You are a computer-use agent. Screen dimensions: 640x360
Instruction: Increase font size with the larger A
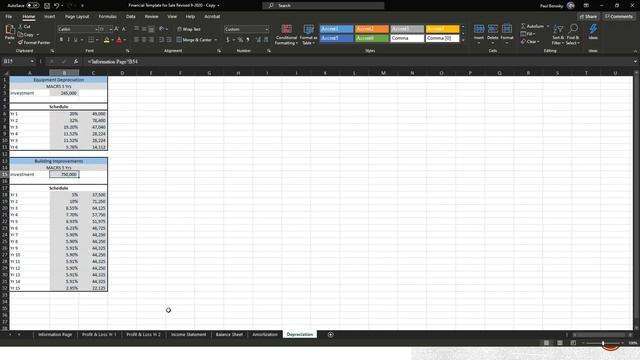pyautogui.click(x=116, y=29)
